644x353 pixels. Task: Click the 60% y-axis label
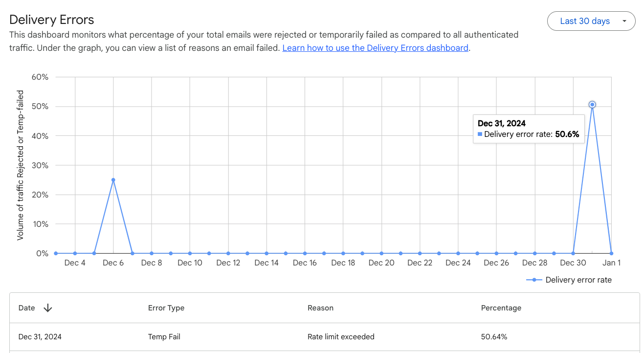click(x=40, y=77)
